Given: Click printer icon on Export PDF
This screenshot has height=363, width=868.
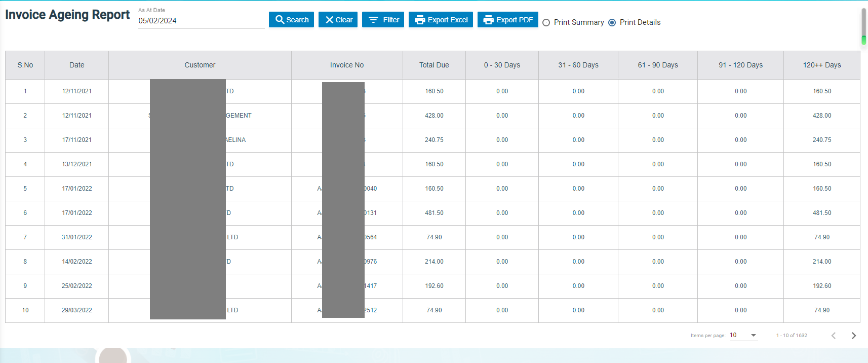Looking at the screenshot, I should (488, 20).
